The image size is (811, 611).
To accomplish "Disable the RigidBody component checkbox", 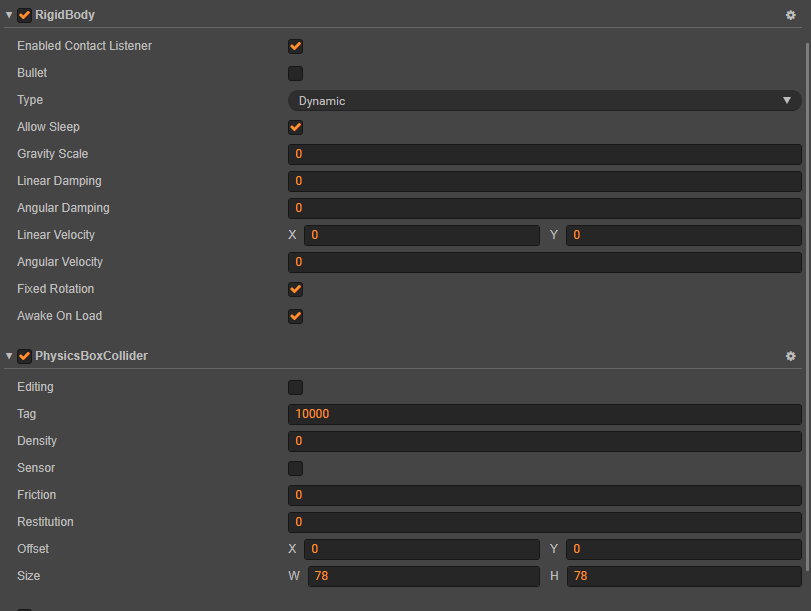I will pyautogui.click(x=24, y=15).
